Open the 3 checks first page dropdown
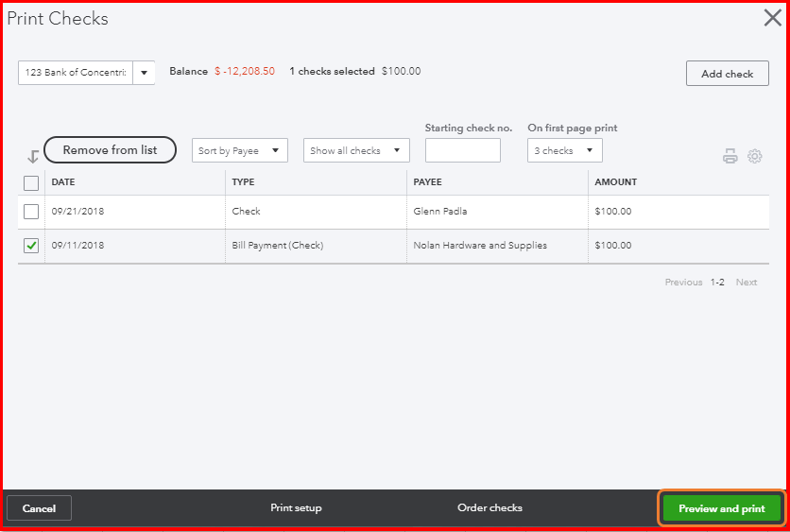Screen dimensions: 790x532 [x=565, y=150]
